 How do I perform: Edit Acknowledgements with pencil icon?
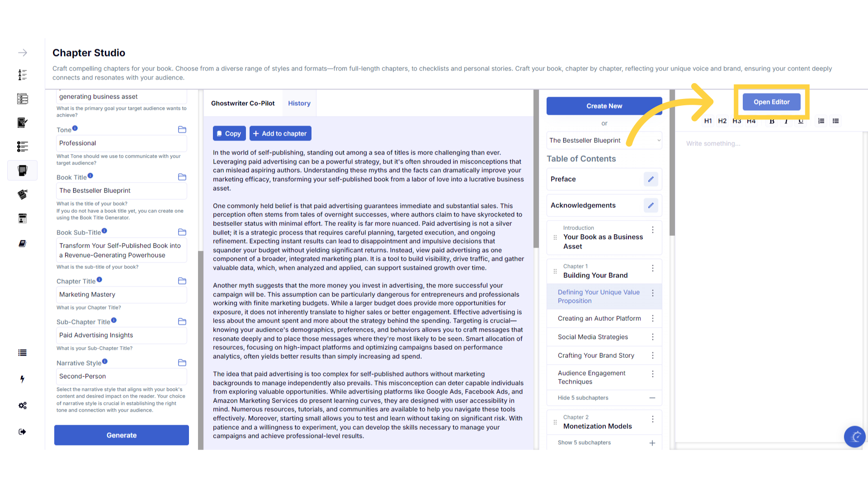coord(651,206)
